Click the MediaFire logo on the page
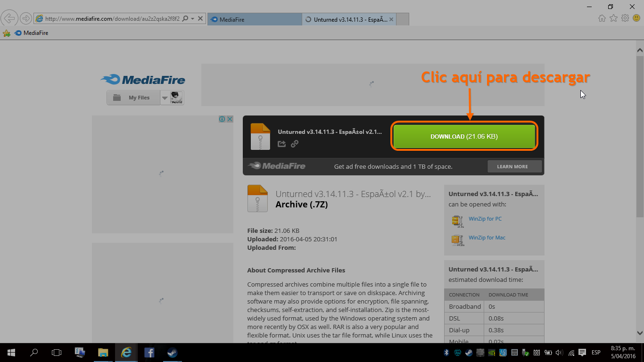The width and height of the screenshot is (644, 362). point(143,80)
